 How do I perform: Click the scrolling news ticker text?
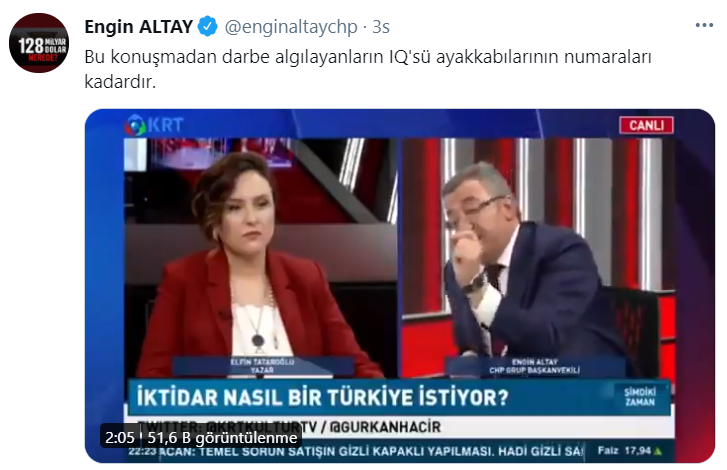pyautogui.click(x=372, y=451)
